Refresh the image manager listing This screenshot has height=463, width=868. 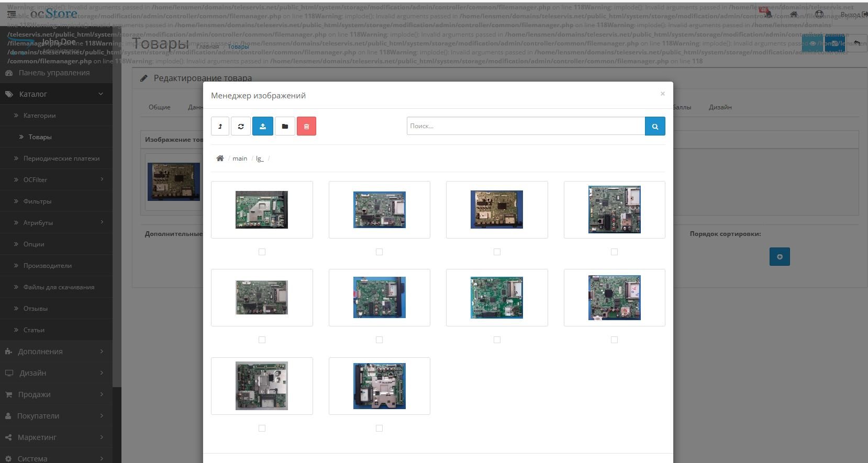tap(241, 126)
